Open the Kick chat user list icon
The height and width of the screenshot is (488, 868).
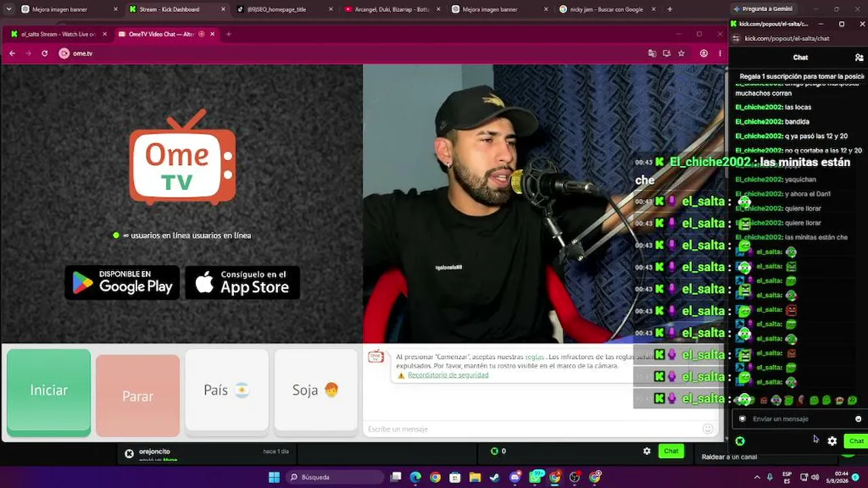pos(859,58)
